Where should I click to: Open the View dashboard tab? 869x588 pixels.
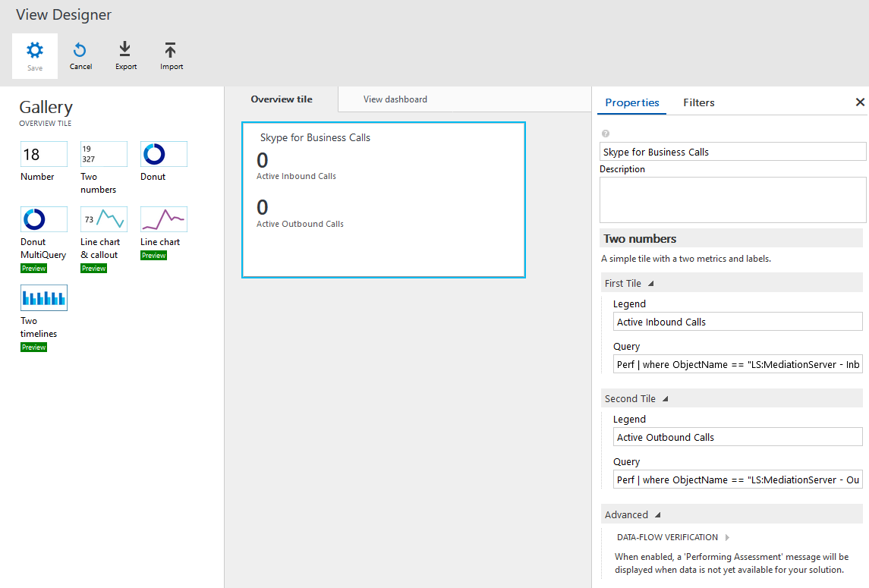pyautogui.click(x=395, y=99)
